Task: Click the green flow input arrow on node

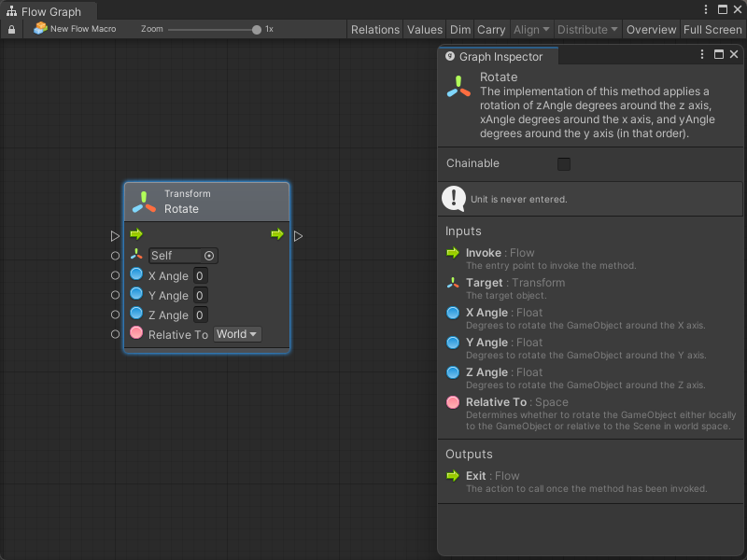Action: [x=136, y=234]
